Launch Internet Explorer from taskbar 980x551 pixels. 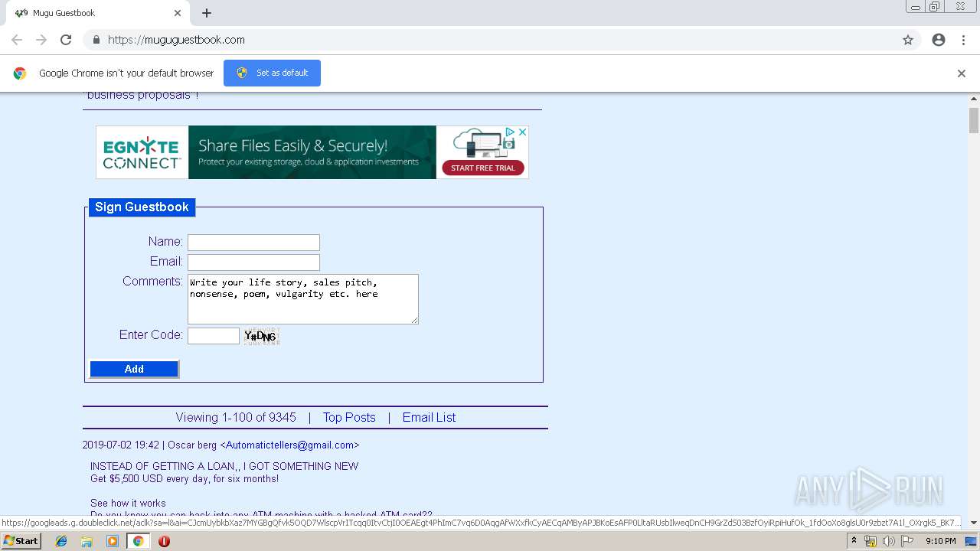click(x=61, y=541)
